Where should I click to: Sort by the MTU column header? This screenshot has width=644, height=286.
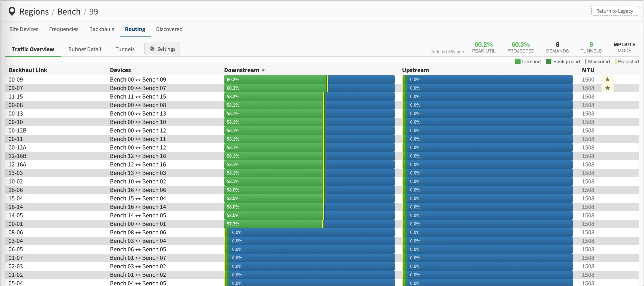pyautogui.click(x=588, y=70)
